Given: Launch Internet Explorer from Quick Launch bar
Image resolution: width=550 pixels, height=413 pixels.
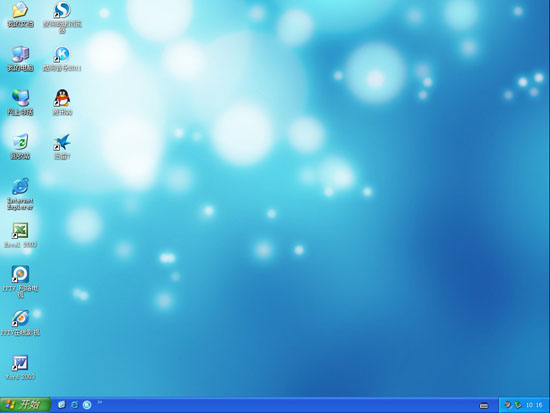Looking at the screenshot, I should 74,405.
